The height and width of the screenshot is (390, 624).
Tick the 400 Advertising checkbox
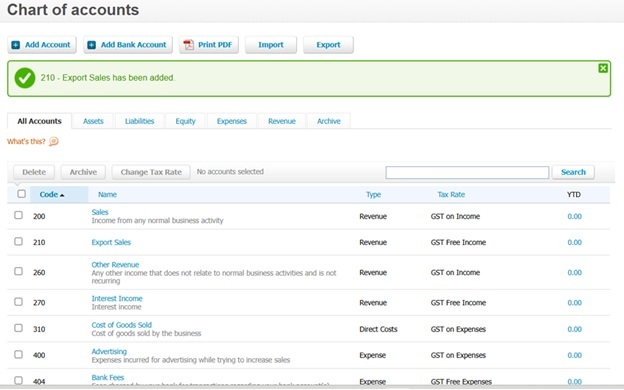18,354
